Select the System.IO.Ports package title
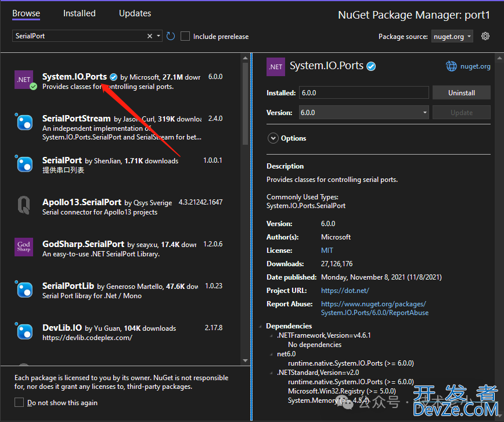The image size is (504, 422). point(74,77)
